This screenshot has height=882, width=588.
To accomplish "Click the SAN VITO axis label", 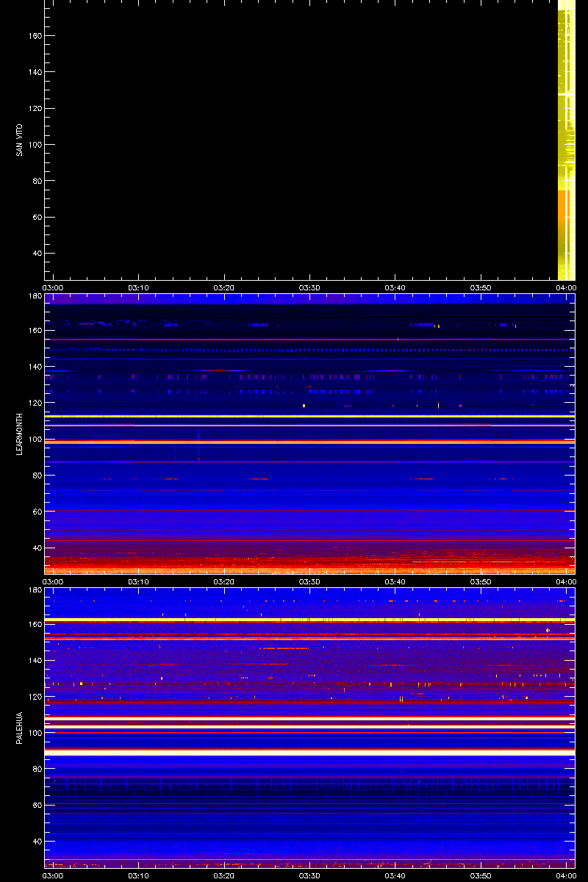I will coord(20,140).
